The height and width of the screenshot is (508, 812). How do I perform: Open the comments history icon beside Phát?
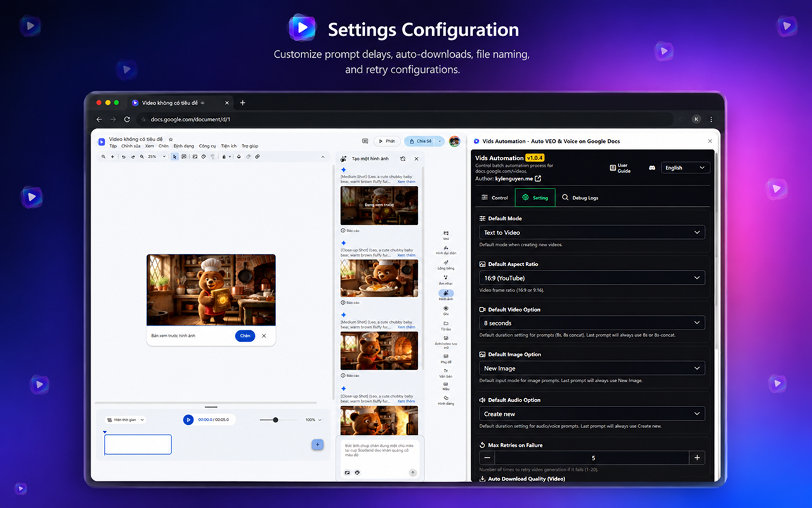pyautogui.click(x=365, y=141)
